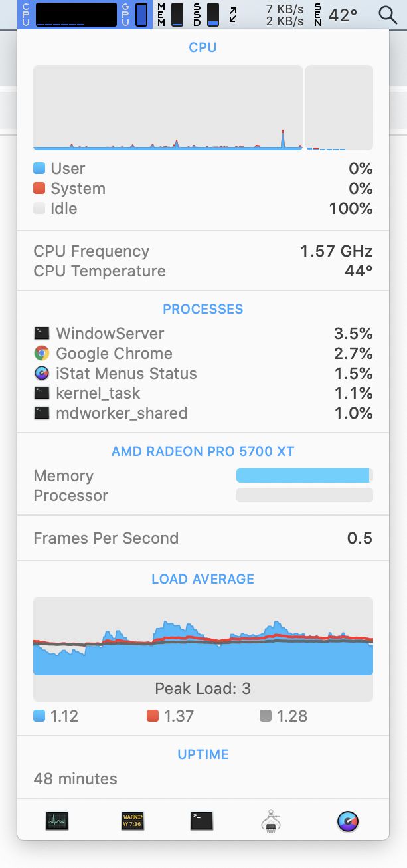Click the sensor temperature 42° item
Screen dimensions: 407x868
tap(335, 15)
